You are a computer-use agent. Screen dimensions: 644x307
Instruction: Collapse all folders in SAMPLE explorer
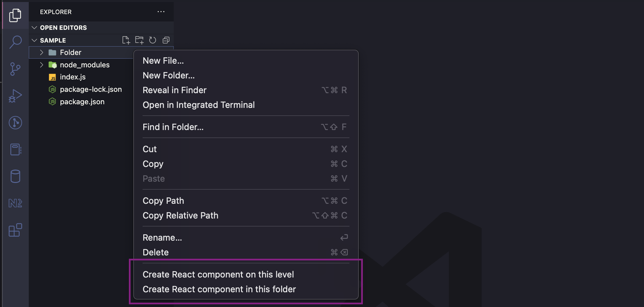(166, 40)
